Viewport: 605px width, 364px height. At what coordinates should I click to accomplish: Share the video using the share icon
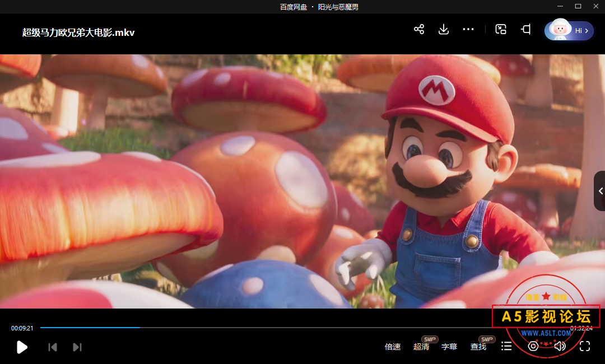coord(419,29)
